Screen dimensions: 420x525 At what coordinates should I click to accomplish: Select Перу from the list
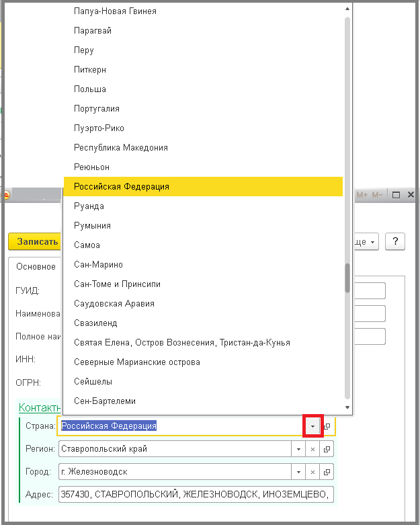[203, 50]
